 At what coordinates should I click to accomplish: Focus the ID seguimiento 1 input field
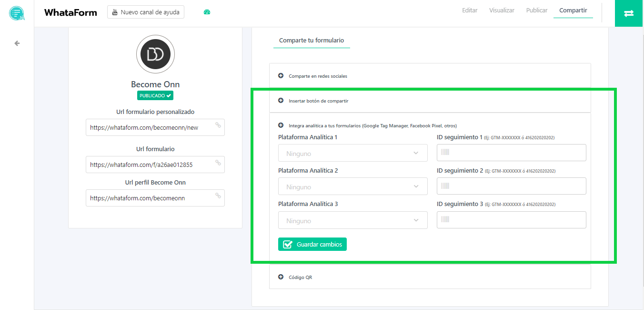click(511, 153)
